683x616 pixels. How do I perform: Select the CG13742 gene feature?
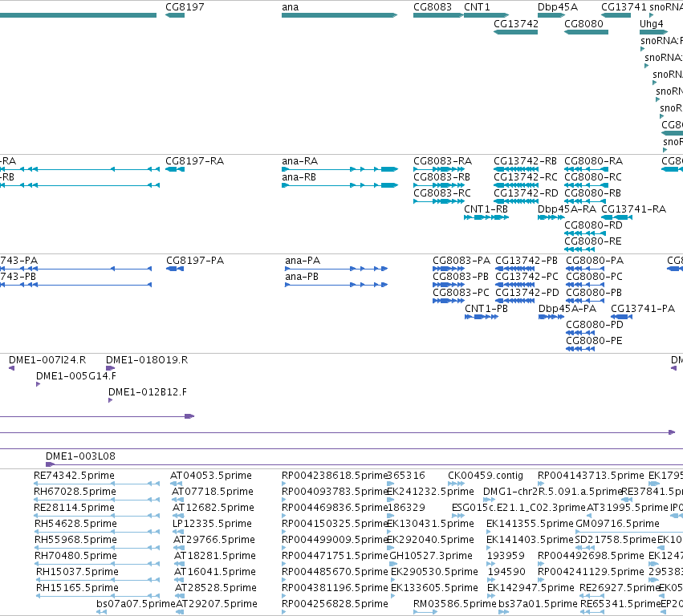[x=516, y=32]
